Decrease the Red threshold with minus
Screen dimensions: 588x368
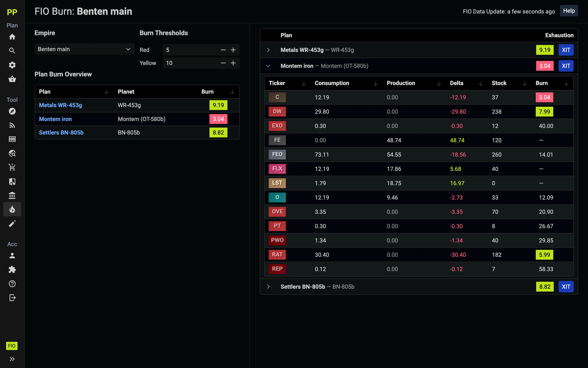pos(223,50)
